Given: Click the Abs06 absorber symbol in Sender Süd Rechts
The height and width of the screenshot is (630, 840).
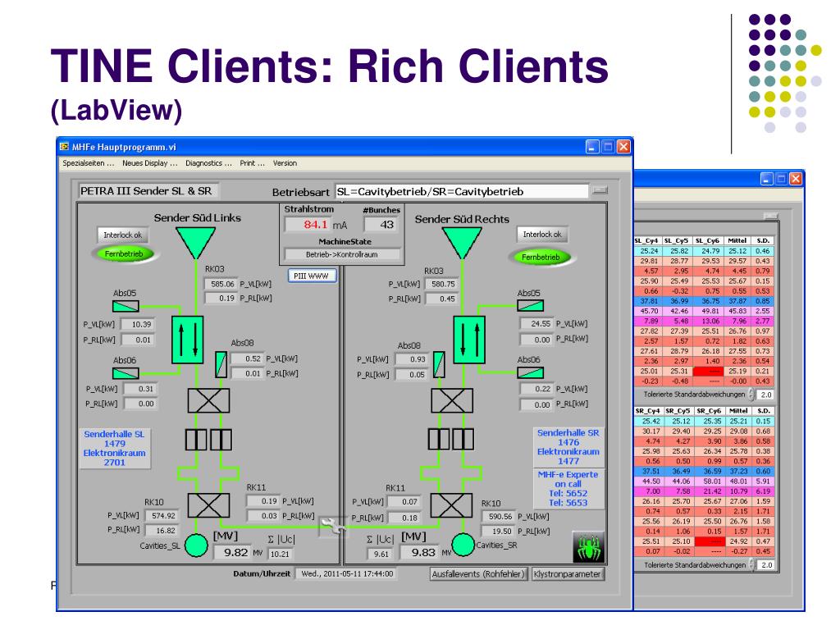Looking at the screenshot, I should (x=531, y=372).
